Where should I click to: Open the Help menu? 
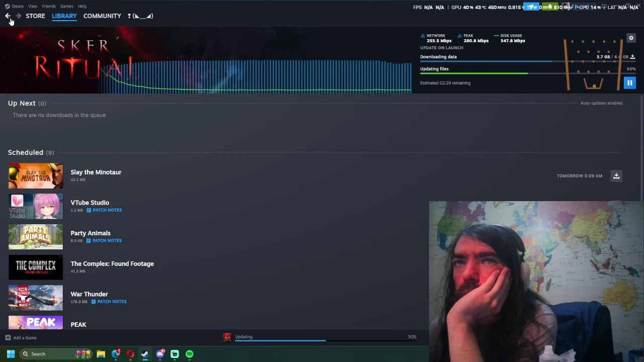(x=82, y=7)
